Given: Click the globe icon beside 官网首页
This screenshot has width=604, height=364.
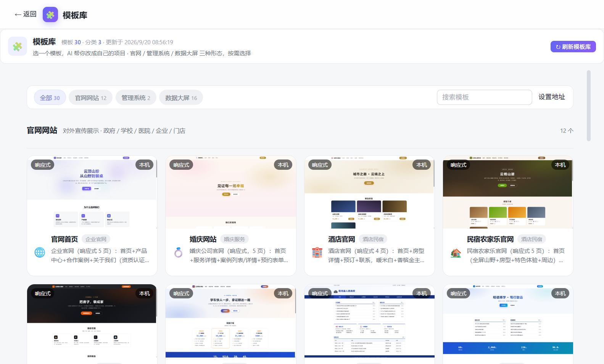Looking at the screenshot, I should (40, 252).
